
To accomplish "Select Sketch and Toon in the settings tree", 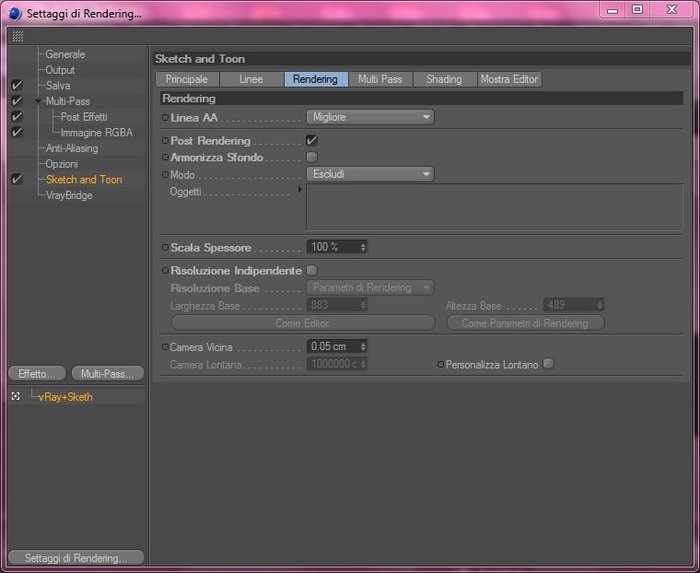I will [84, 179].
